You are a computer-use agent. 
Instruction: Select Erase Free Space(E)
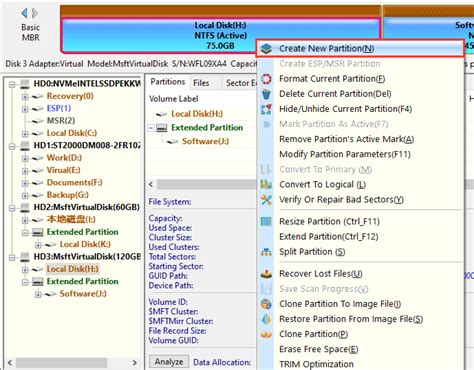(319, 349)
